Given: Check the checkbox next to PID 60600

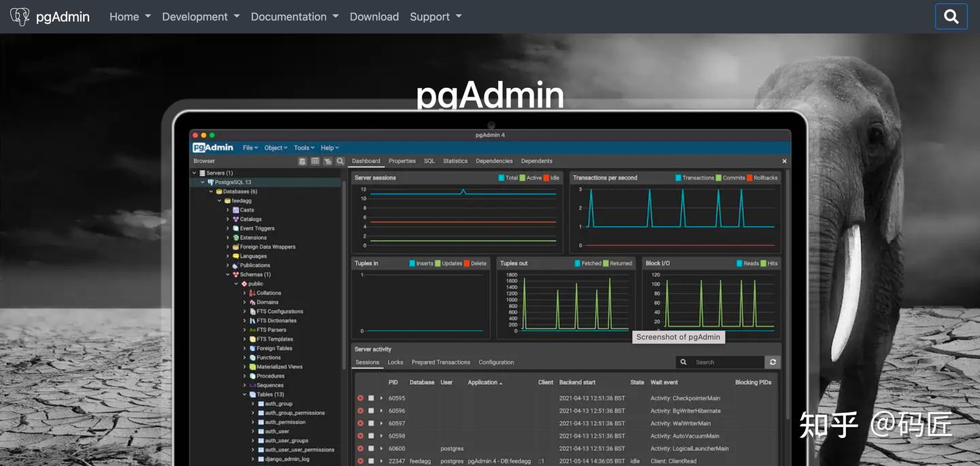Looking at the screenshot, I should [x=370, y=448].
